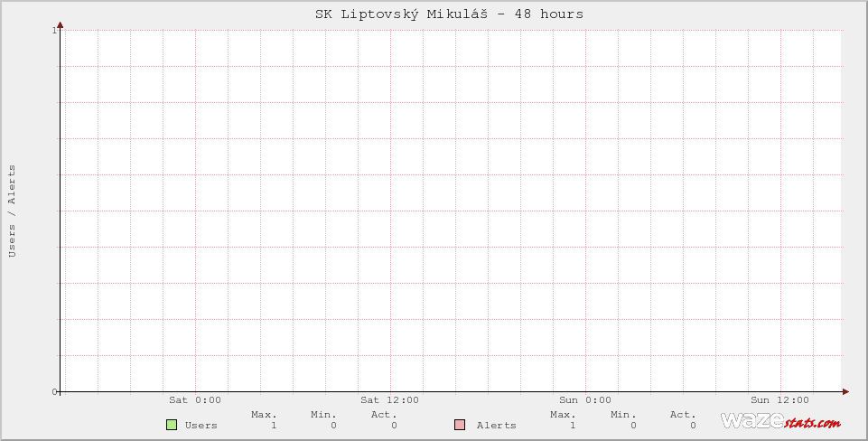This screenshot has width=868, height=441.
Task: Click the chart title 'SK Liptovský Mikuláš - 48 hours'
Action: [x=449, y=14]
